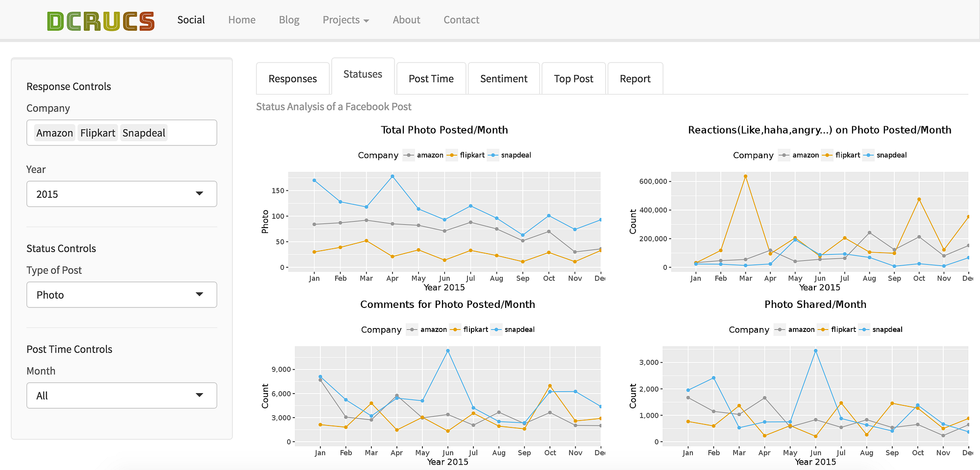Select the Amazon company tag
The image size is (980, 470).
click(54, 133)
